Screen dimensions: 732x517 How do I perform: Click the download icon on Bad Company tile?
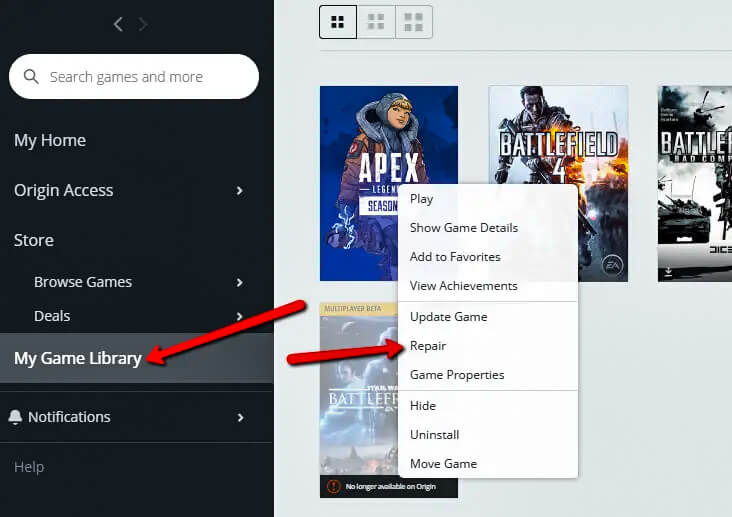tap(669, 271)
